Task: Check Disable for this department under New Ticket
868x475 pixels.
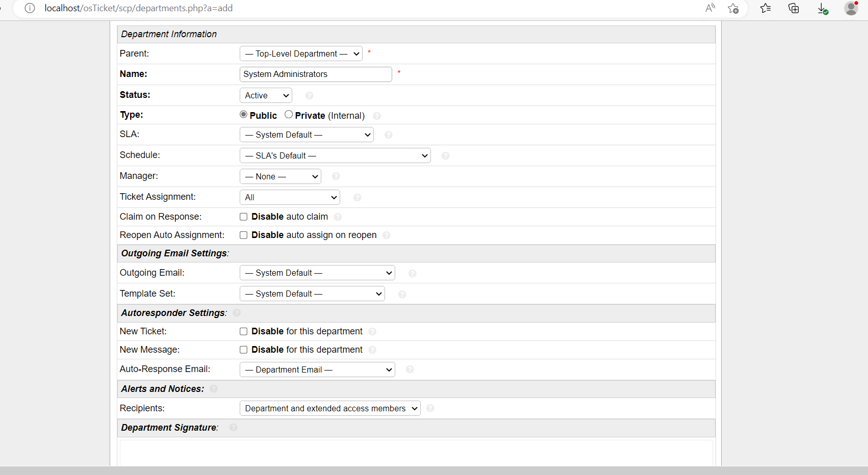Action: coord(243,331)
